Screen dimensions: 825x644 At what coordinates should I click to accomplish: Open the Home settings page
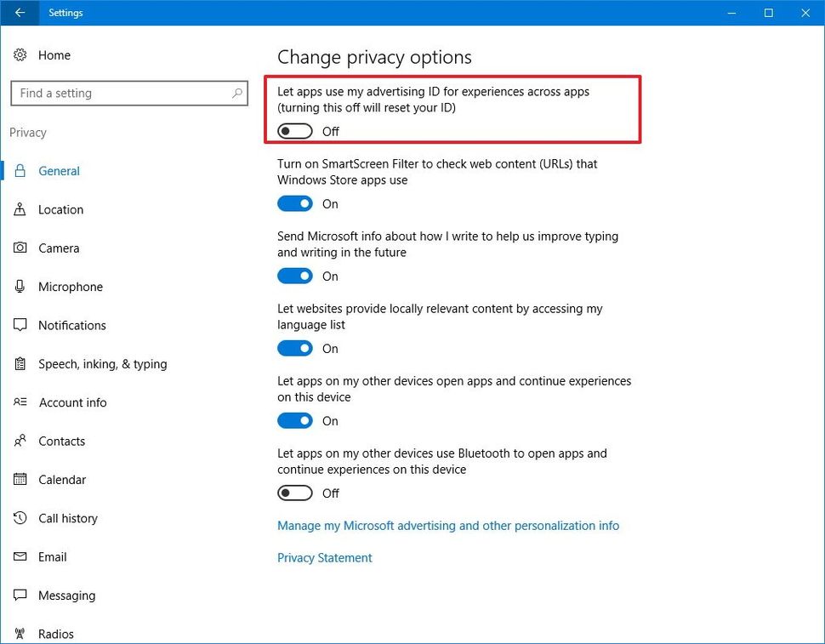53,54
